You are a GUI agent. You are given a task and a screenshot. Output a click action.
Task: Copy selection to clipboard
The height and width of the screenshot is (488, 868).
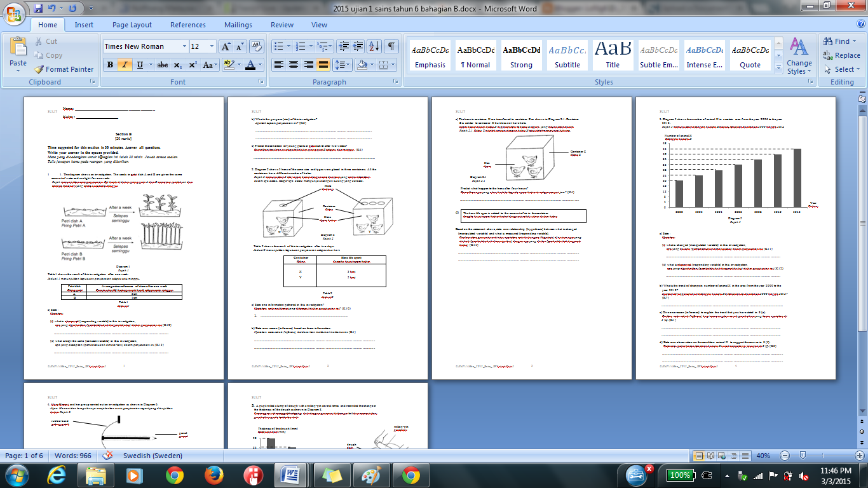[48, 55]
